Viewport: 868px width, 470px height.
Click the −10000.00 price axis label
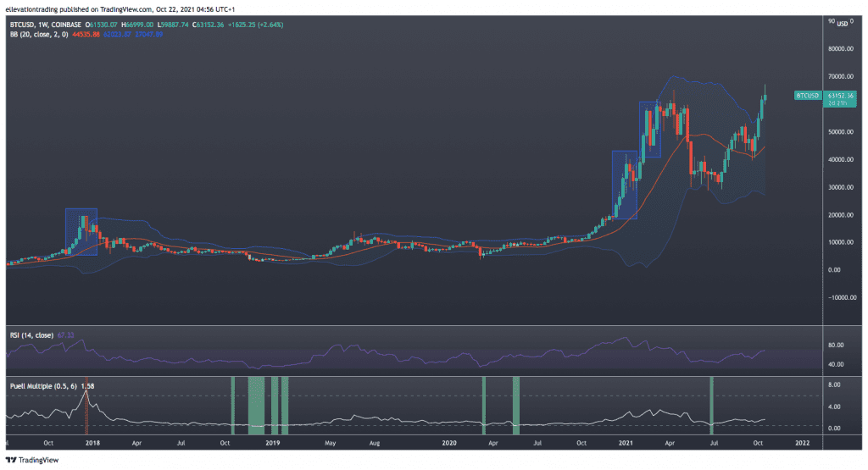(x=842, y=297)
